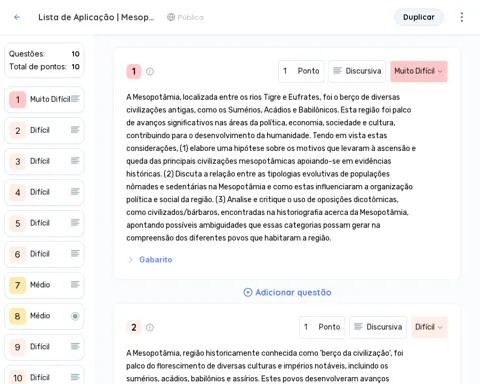
Task: Click the globe Pública visibility icon
Action: (171, 17)
